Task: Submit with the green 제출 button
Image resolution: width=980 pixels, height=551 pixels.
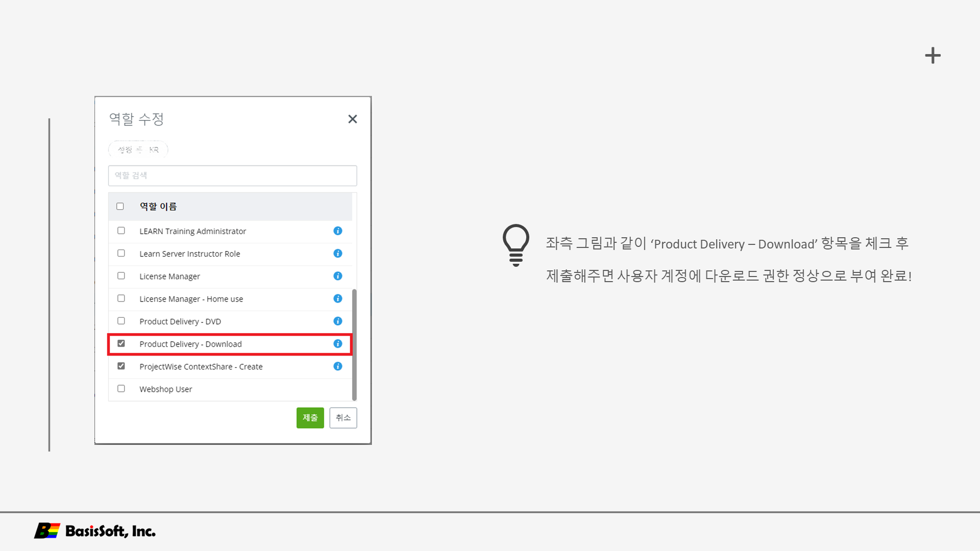Action: pyautogui.click(x=310, y=418)
